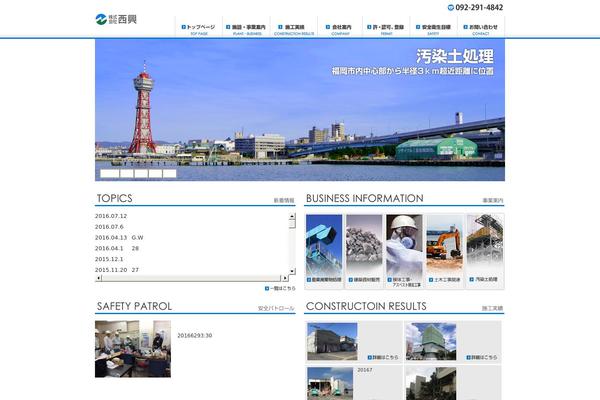600x400 pixels.
Task: Open the SAFETY menu item
Action: tap(433, 30)
